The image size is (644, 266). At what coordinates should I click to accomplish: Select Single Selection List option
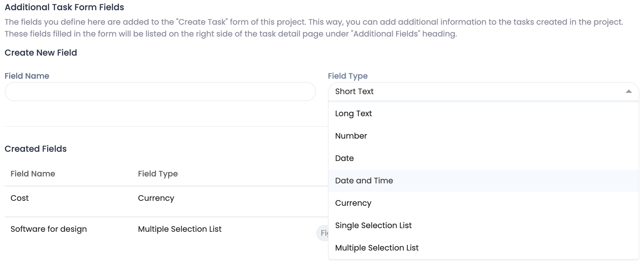coord(373,226)
